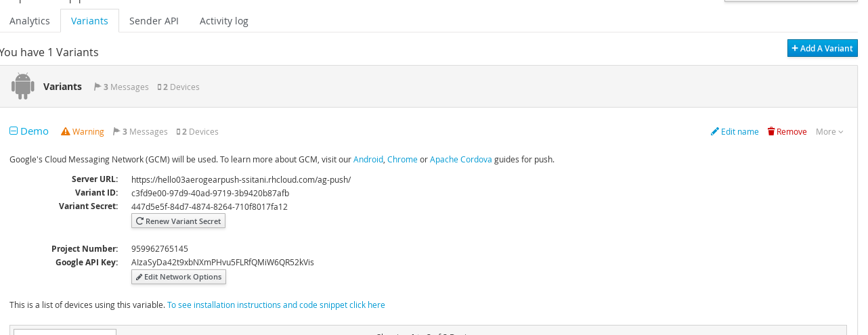Screen dimensions: 868x335
Task: Click the flag icon in Variants header
Action: [x=97, y=87]
